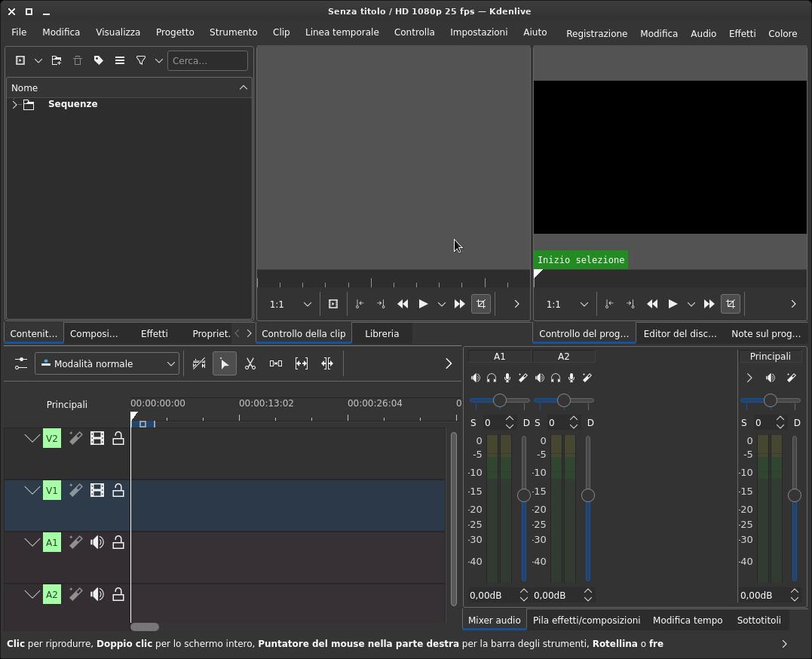Screen dimensions: 812x659
Task: Expand the Sequenze folder
Action: [14, 105]
